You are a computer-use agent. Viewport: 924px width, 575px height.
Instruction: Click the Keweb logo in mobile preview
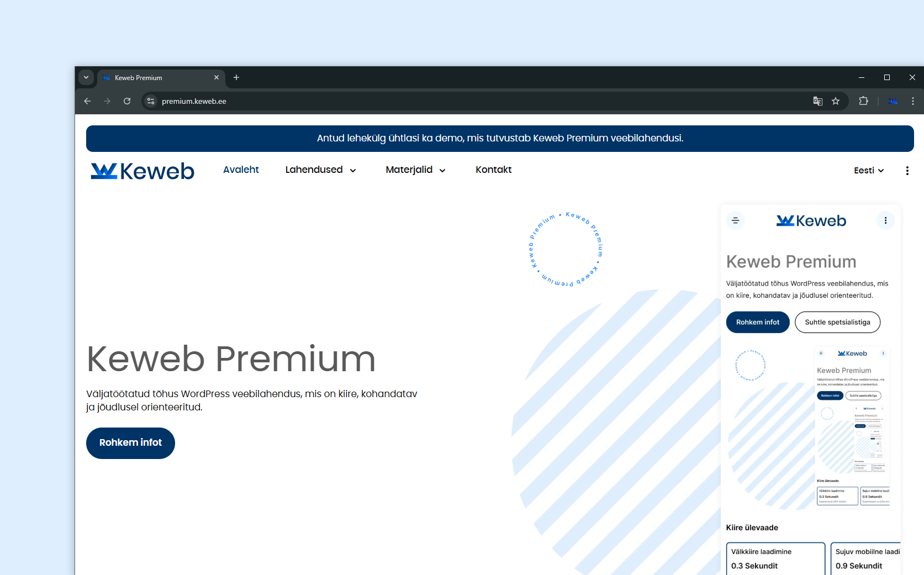811,221
